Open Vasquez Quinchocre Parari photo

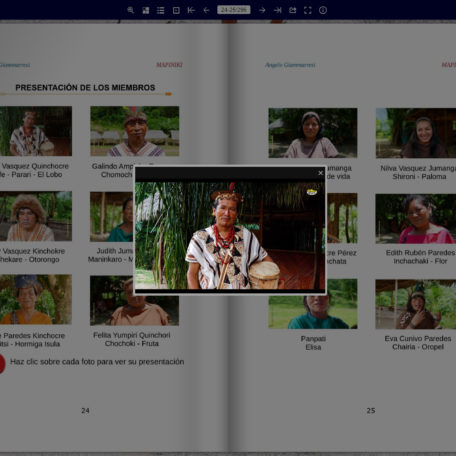(36, 131)
